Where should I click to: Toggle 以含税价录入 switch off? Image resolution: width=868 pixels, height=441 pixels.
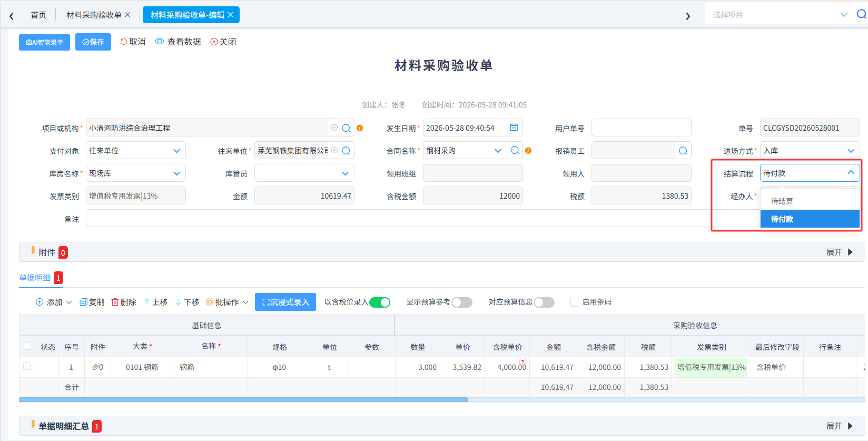point(380,302)
